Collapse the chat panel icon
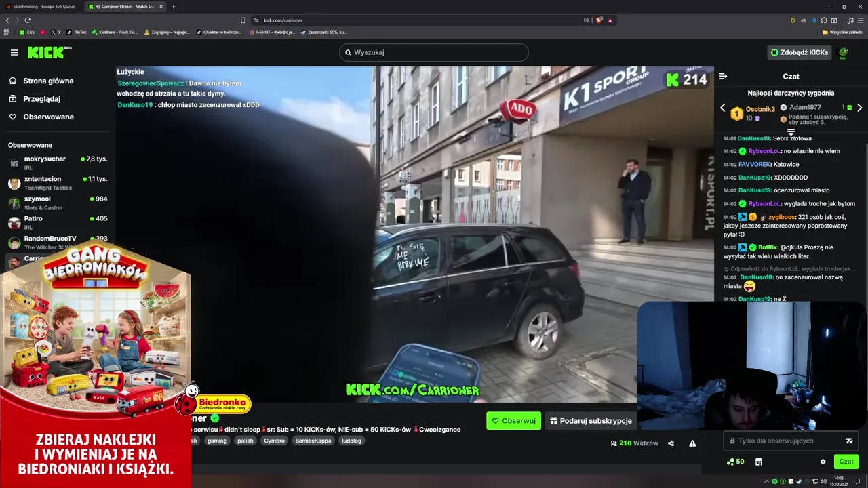The image size is (868, 488). [x=723, y=77]
